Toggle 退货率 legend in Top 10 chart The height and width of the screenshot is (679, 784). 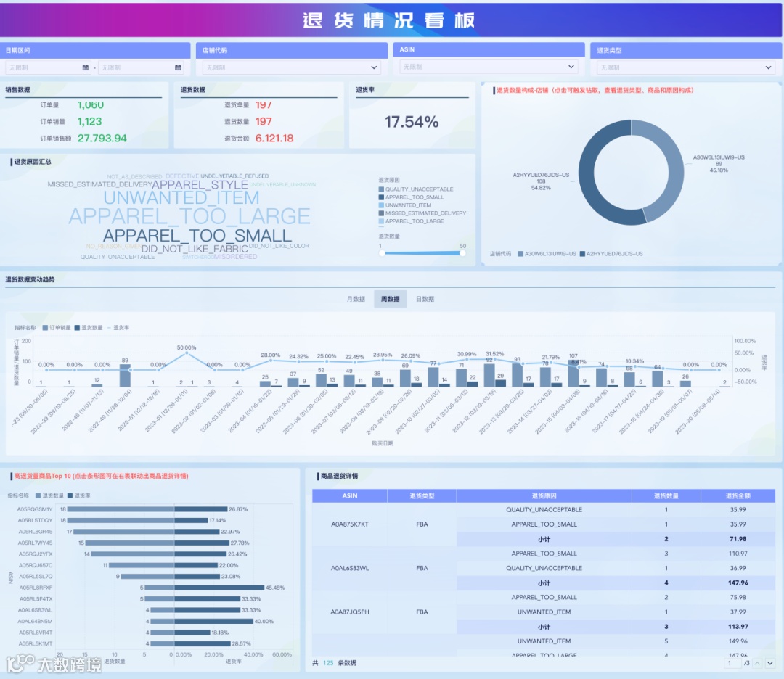coord(79,495)
